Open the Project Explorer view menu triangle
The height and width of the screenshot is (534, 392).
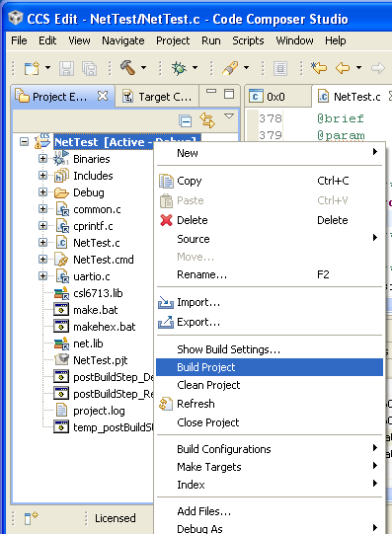(229, 116)
